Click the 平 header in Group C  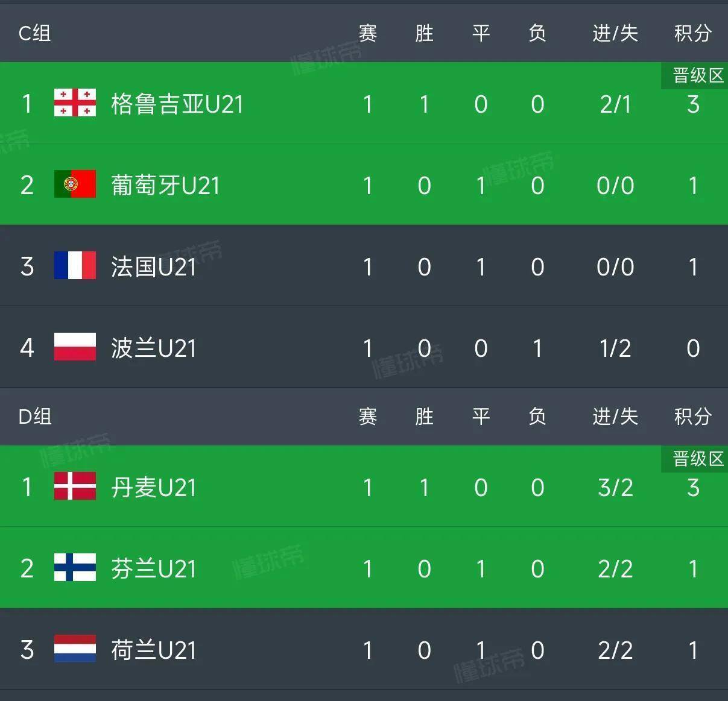point(481,34)
